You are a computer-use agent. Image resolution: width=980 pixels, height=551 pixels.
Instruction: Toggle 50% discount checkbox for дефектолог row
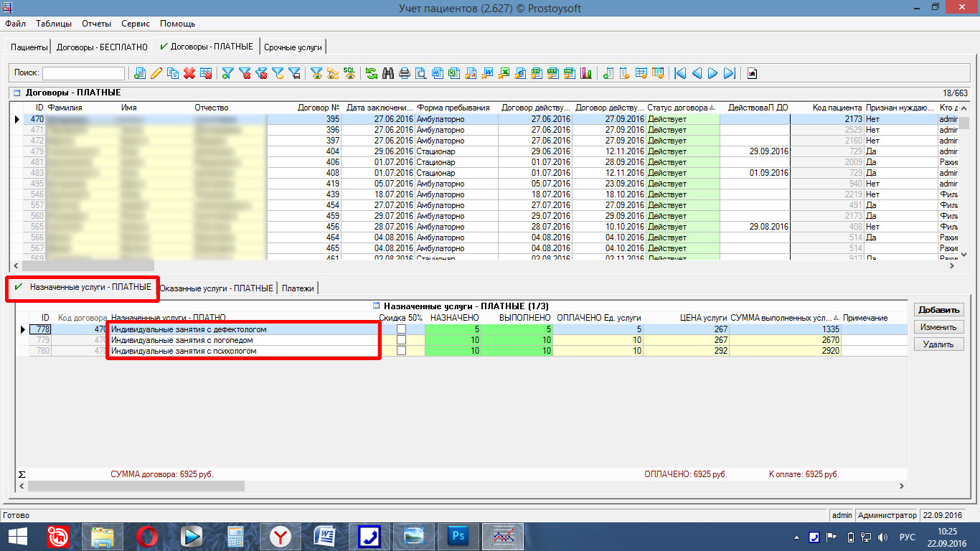[x=401, y=329]
